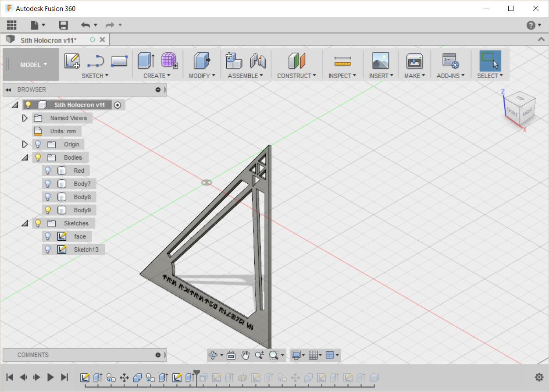Image resolution: width=549 pixels, height=392 pixels.
Task: Click the window Select tool icon
Action: 490,61
